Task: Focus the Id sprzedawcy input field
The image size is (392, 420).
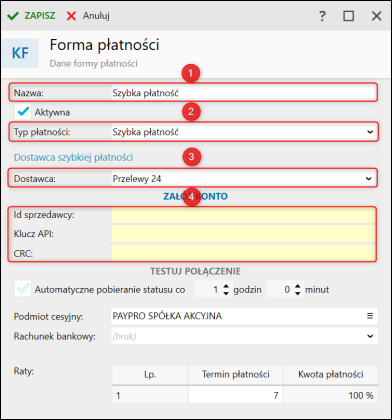Action: click(243, 215)
